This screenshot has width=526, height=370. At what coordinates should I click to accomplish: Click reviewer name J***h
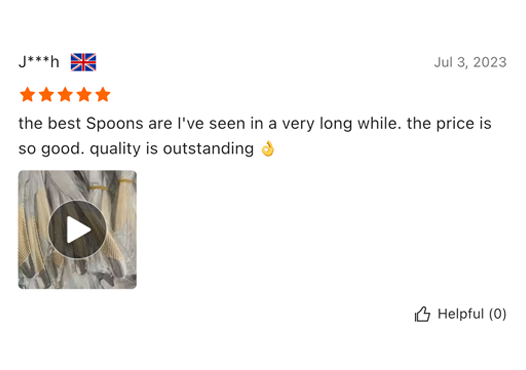(39, 62)
